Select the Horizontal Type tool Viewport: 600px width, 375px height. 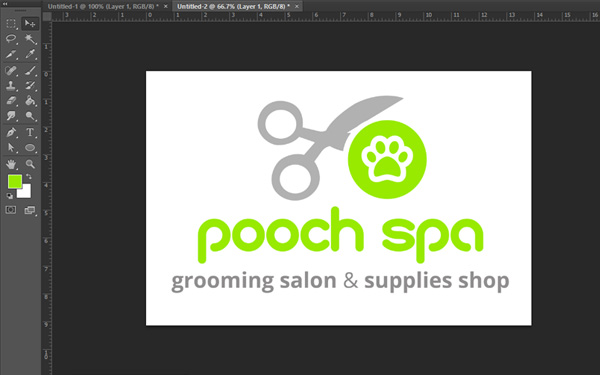click(30, 132)
